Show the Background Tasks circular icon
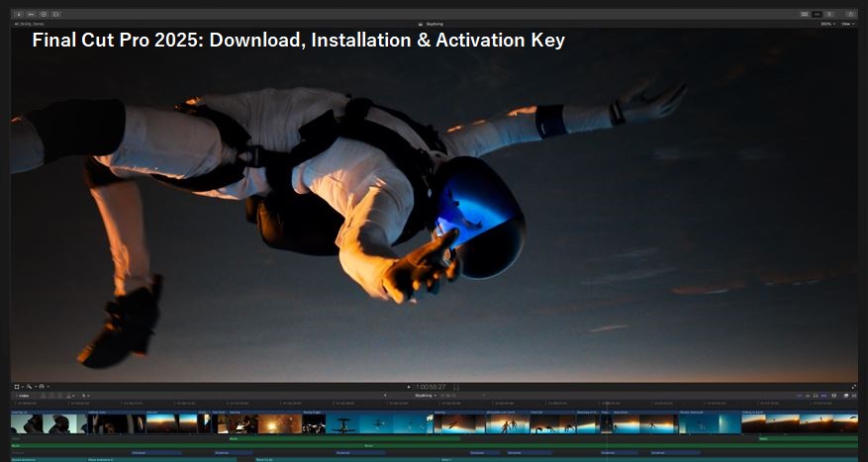 (44, 14)
